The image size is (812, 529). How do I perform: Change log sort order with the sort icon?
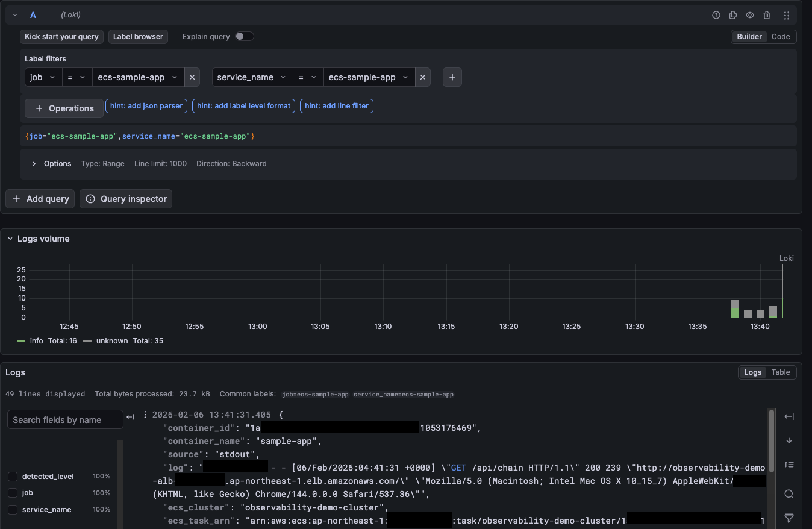[x=789, y=465]
